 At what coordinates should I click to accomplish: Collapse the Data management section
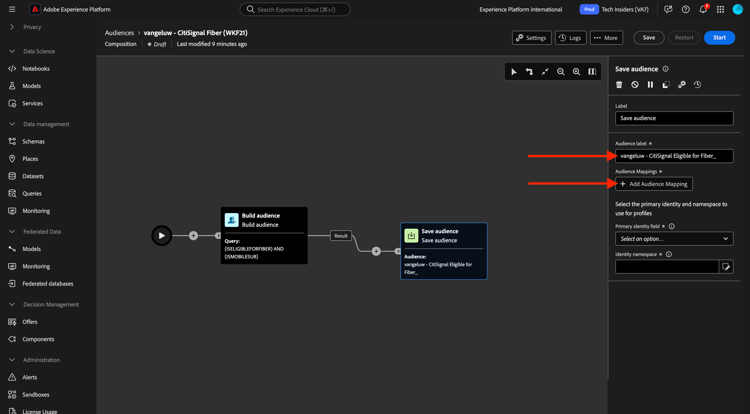[x=12, y=124]
